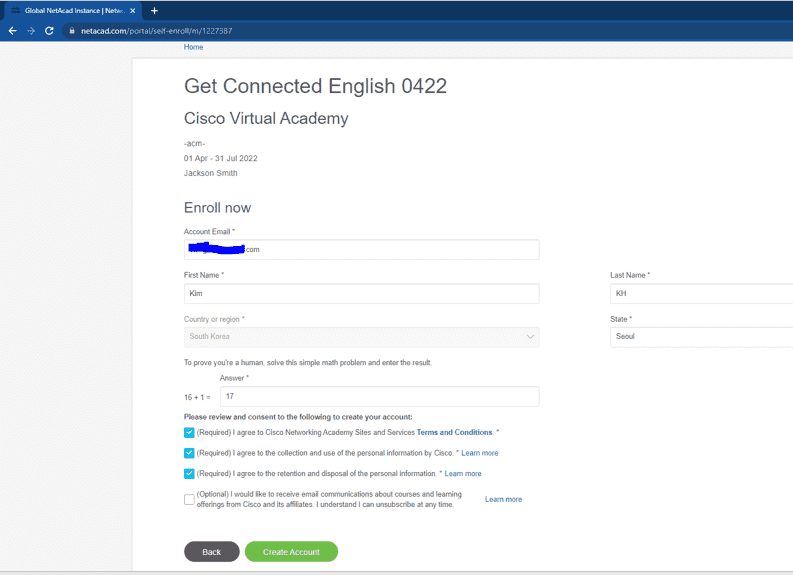
Task: Click the State field containing Seoul
Action: pos(701,337)
